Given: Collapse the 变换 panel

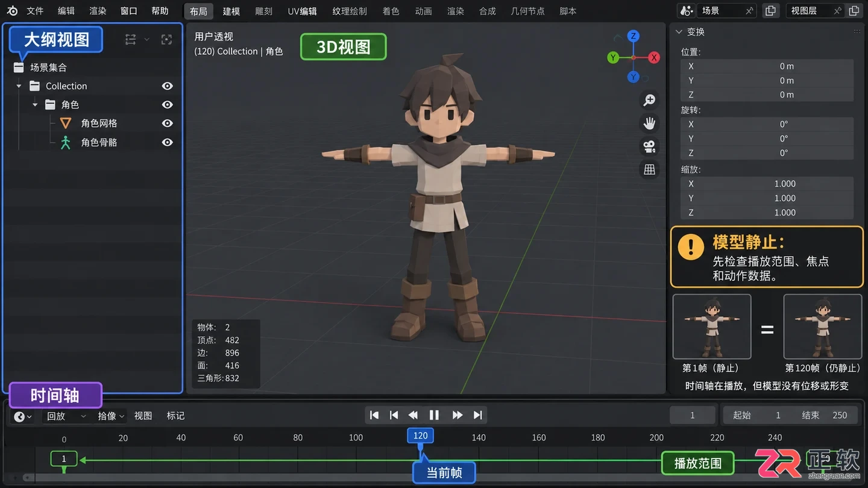Looking at the screenshot, I should [679, 31].
